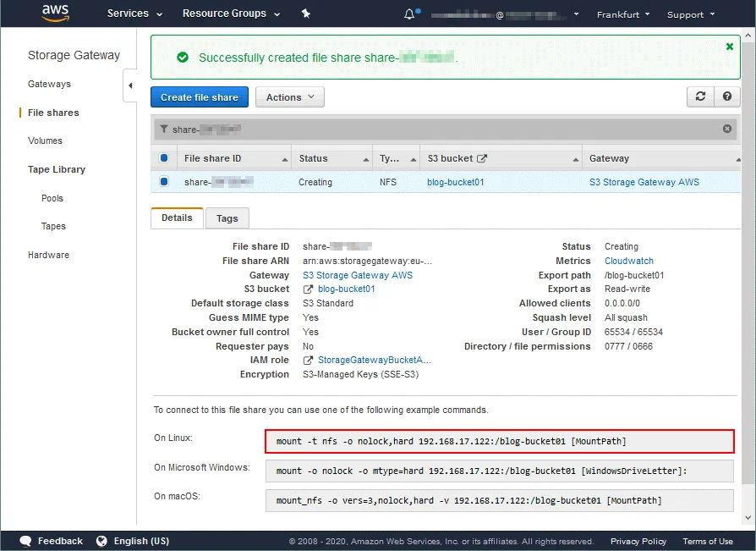Toggle the select-all checkbox in table header

pos(164,158)
